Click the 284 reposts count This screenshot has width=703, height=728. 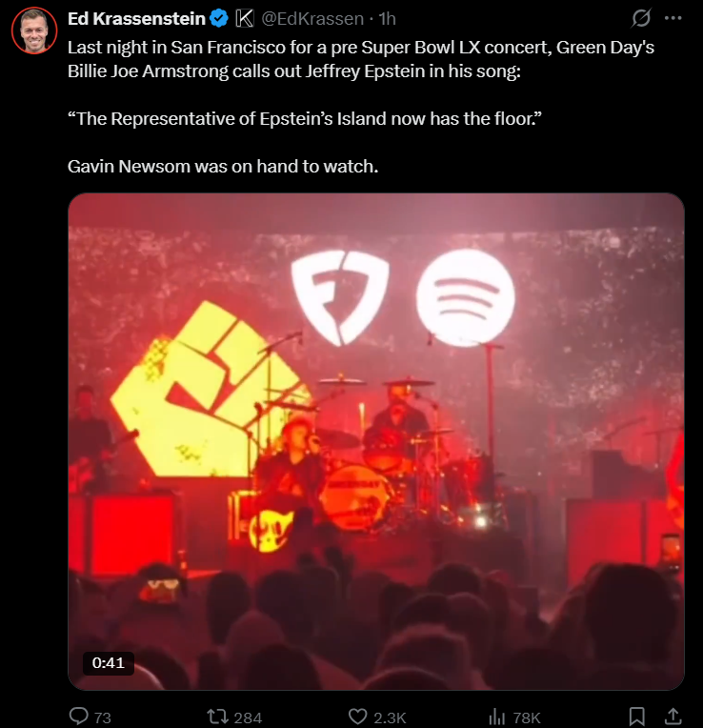tap(248, 718)
